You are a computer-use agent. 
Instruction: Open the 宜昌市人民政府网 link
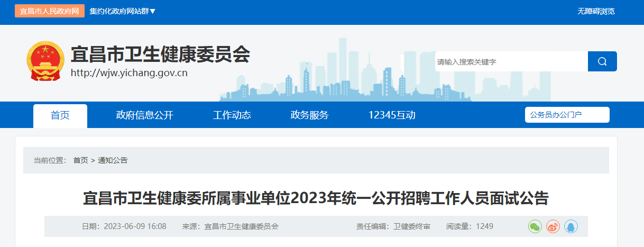50,11
